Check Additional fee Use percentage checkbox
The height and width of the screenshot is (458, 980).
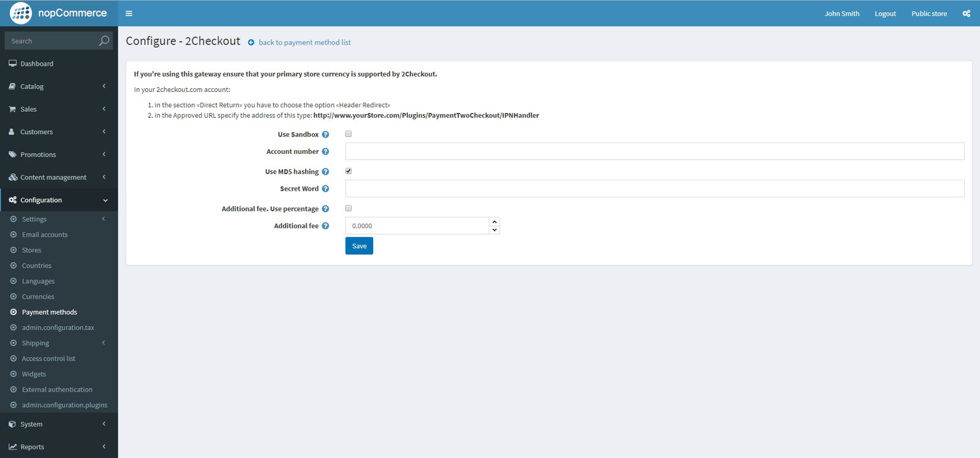click(349, 208)
